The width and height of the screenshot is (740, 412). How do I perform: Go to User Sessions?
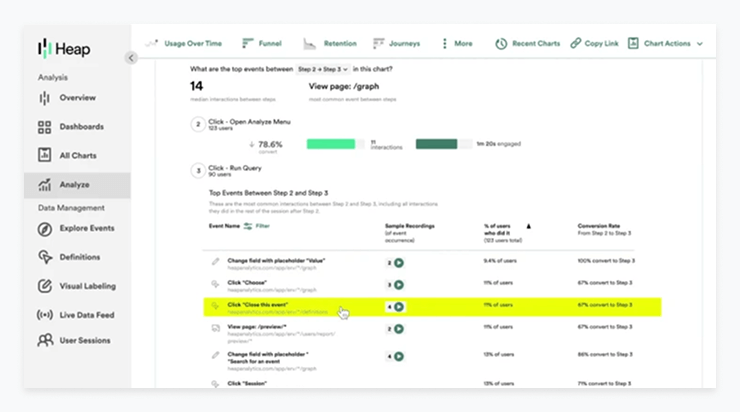point(84,341)
